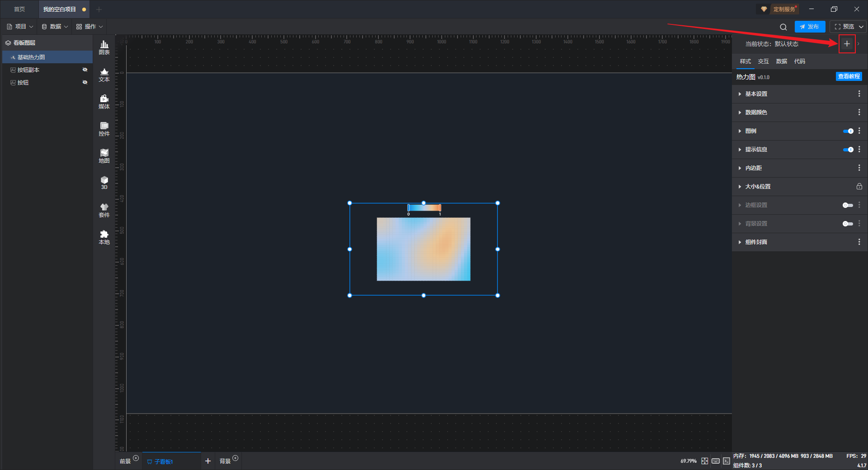The image size is (868, 470).
Task: Click the fit-to-screen canvas icon
Action: click(705, 461)
